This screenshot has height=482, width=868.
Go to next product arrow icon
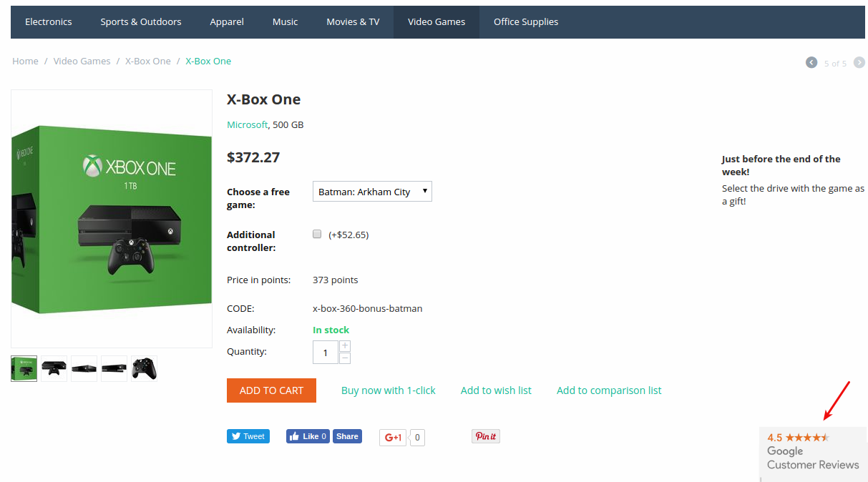[x=859, y=62]
